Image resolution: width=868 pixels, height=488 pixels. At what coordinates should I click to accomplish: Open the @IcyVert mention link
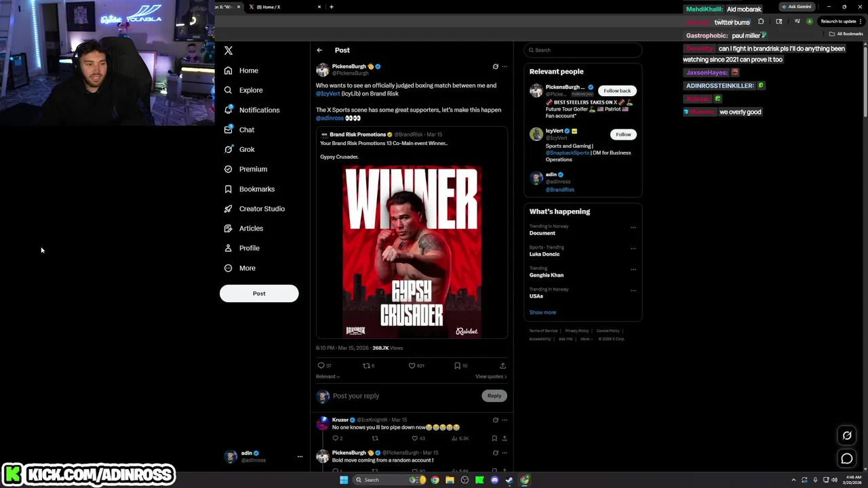coord(328,94)
